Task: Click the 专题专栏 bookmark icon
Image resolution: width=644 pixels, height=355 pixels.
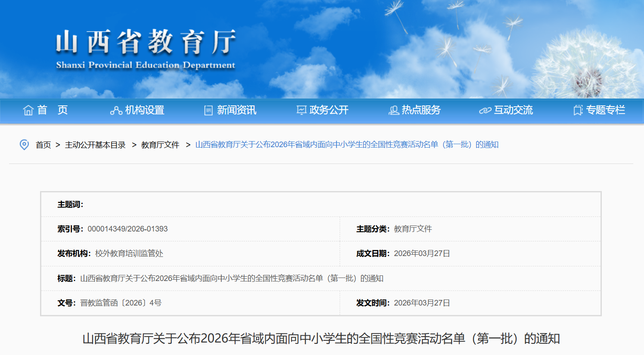Action: point(578,111)
